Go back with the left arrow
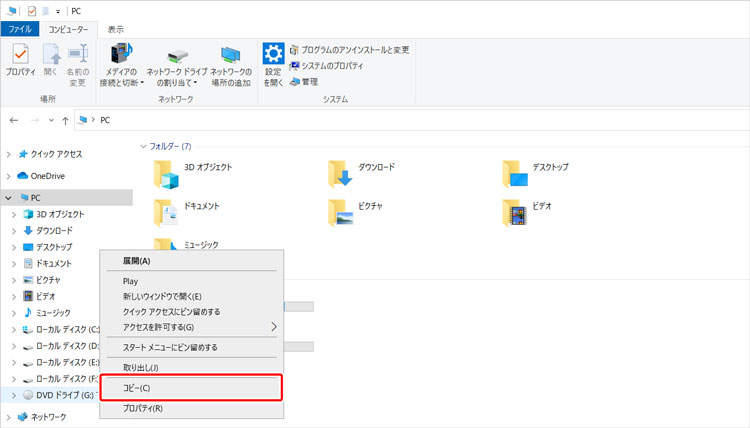 [x=14, y=121]
